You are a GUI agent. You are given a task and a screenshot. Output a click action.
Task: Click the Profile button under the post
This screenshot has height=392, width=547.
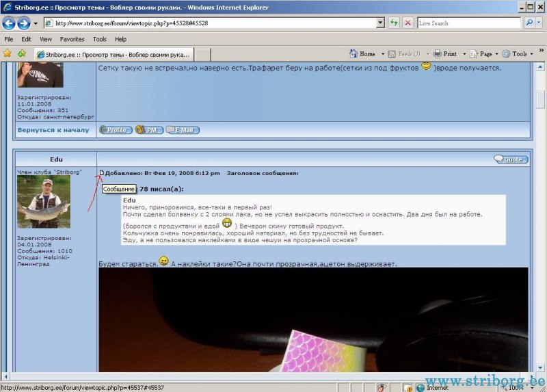tap(116, 130)
